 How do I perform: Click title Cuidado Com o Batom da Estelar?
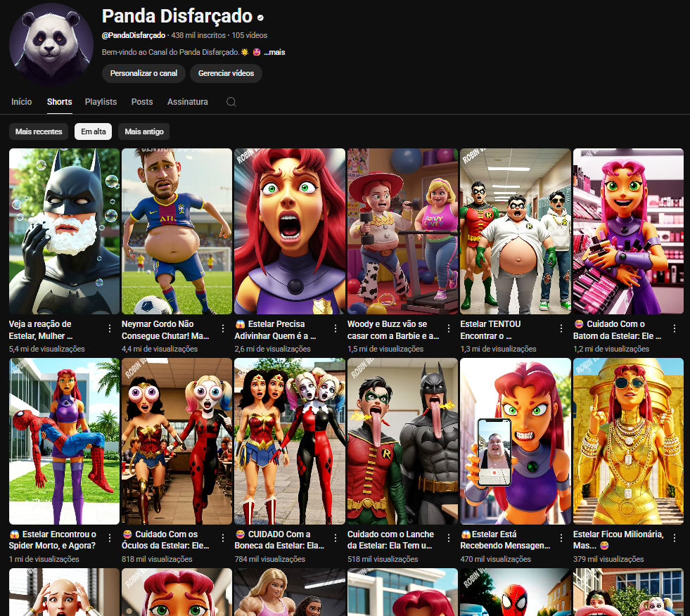[618, 330]
